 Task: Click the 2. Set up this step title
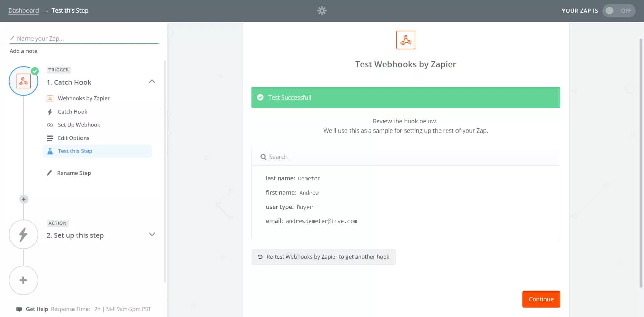tap(75, 235)
